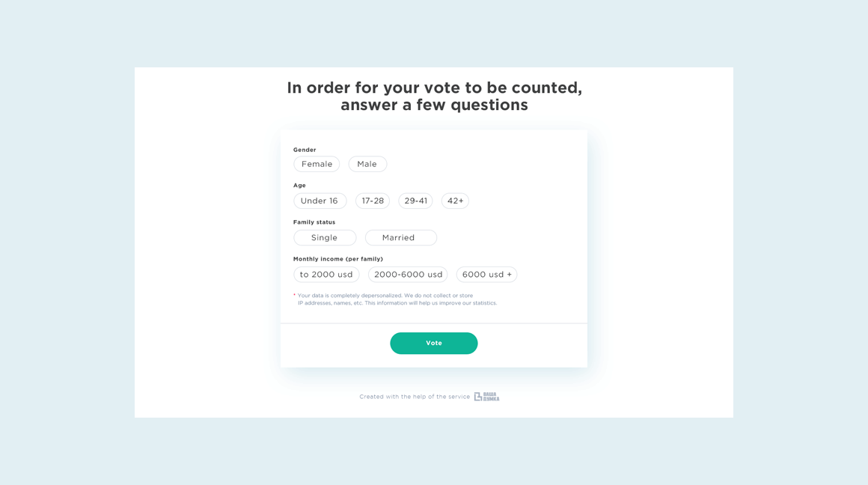Select the Male gender option
Image resolution: width=868 pixels, height=485 pixels.
[x=367, y=164]
